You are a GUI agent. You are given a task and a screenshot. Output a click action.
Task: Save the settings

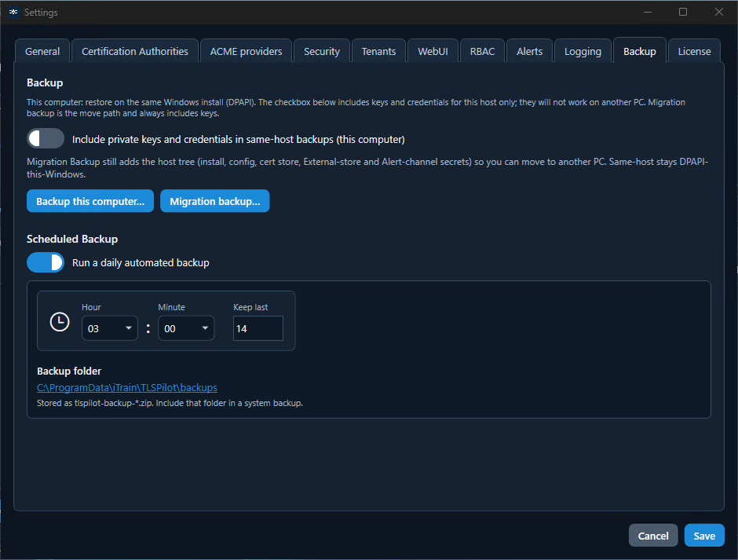704,536
